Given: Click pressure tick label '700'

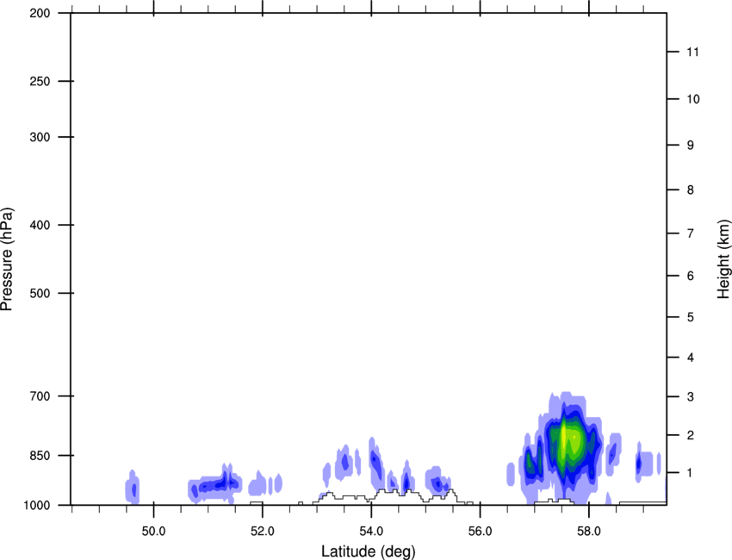Looking at the screenshot, I should pyautogui.click(x=40, y=396).
